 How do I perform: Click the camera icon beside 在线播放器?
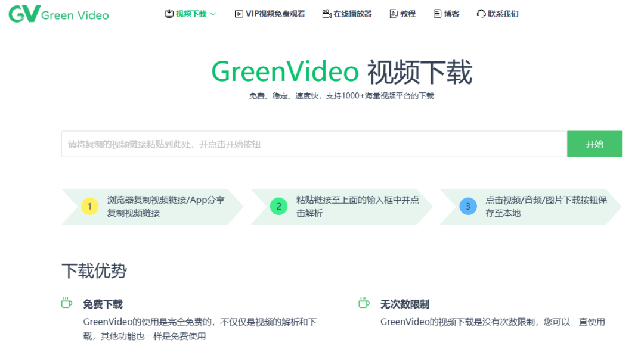click(x=327, y=14)
